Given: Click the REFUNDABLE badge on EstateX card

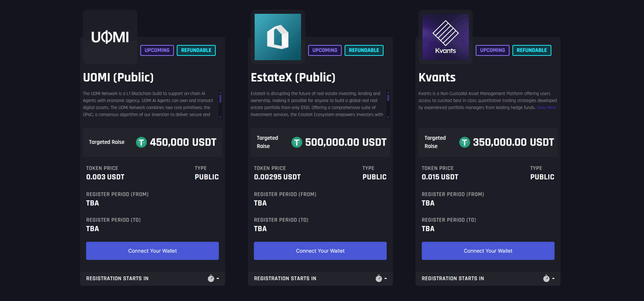Looking at the screenshot, I should coord(364,50).
